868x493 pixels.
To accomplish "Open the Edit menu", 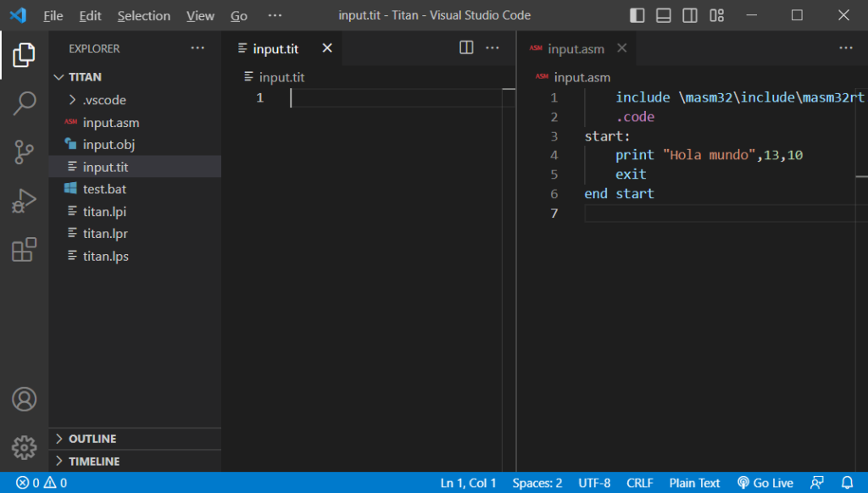I will pyautogui.click(x=90, y=15).
